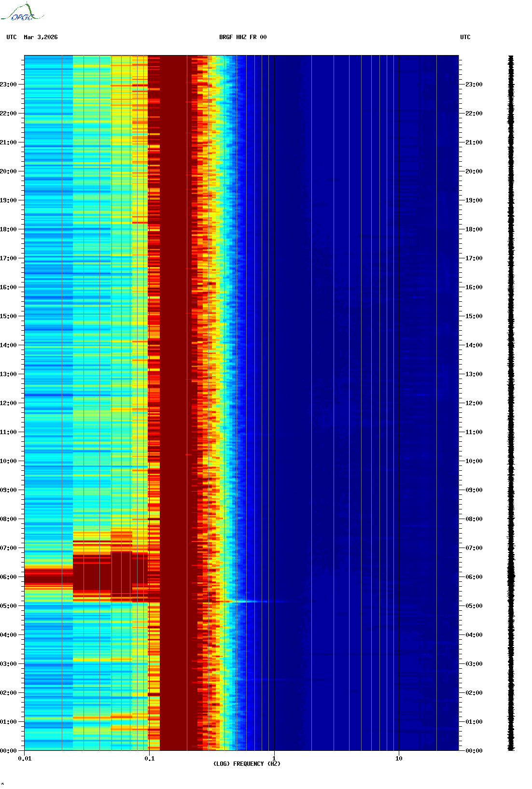Screen dimensions: 532x789
Task: Click the 1 Hz frequency axis label
Action: point(274,759)
